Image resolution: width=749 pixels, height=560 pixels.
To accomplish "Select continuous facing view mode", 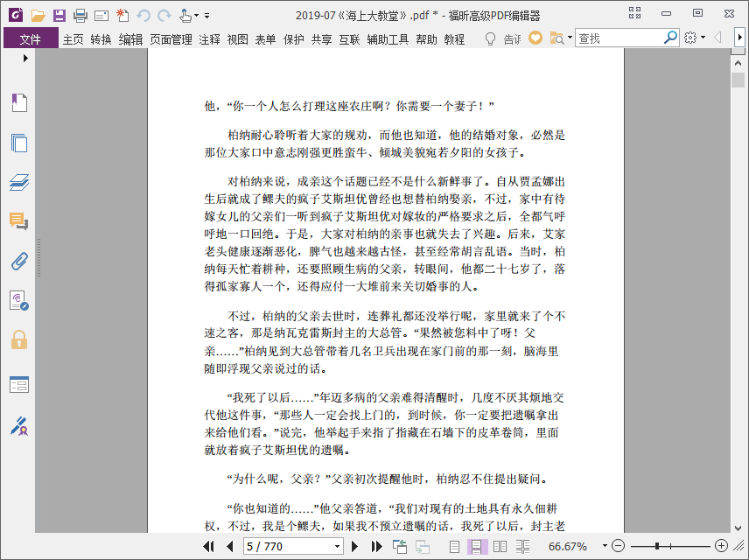I will (x=522, y=546).
